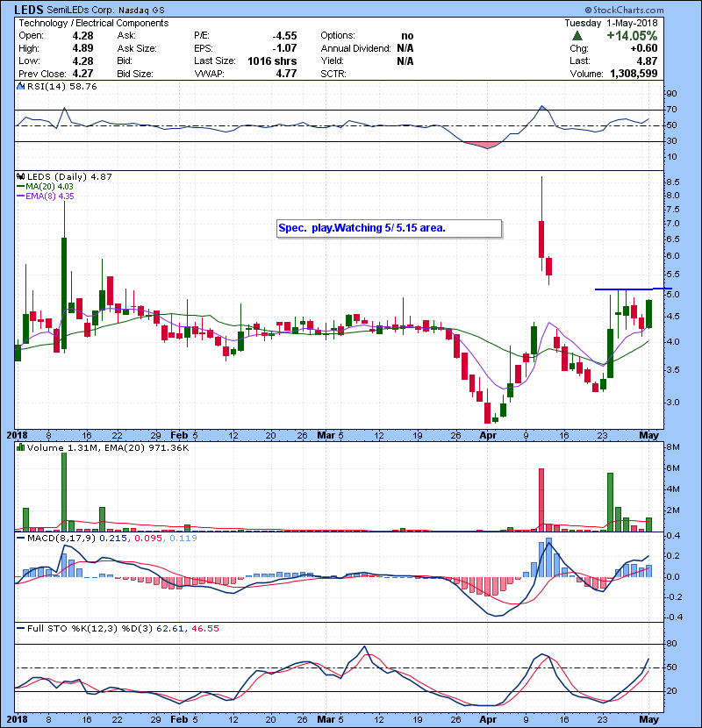Click the Technology / Electrical Components sector text
The image size is (702, 728).
pyautogui.click(x=93, y=23)
